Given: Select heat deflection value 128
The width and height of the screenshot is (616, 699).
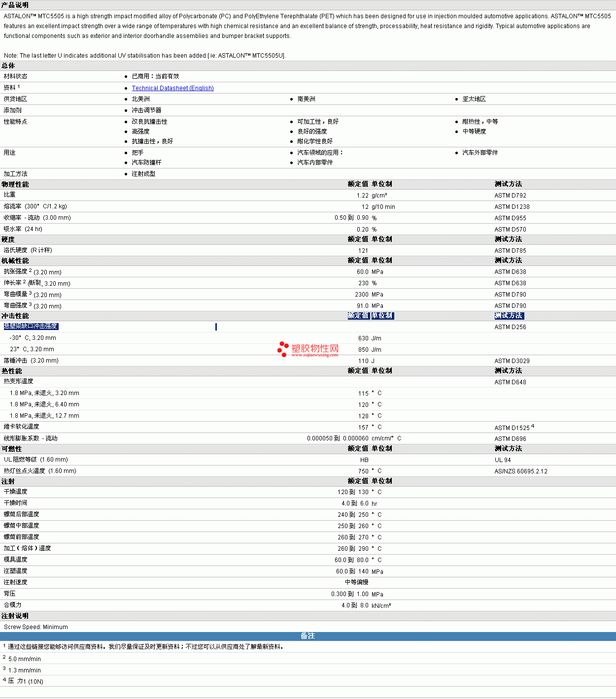Looking at the screenshot, I should 363,416.
